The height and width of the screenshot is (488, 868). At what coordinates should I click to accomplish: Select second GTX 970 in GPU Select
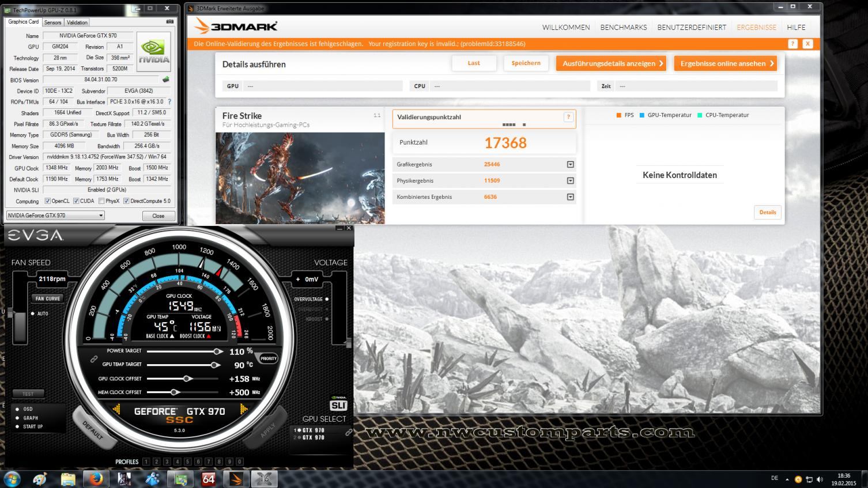310,437
